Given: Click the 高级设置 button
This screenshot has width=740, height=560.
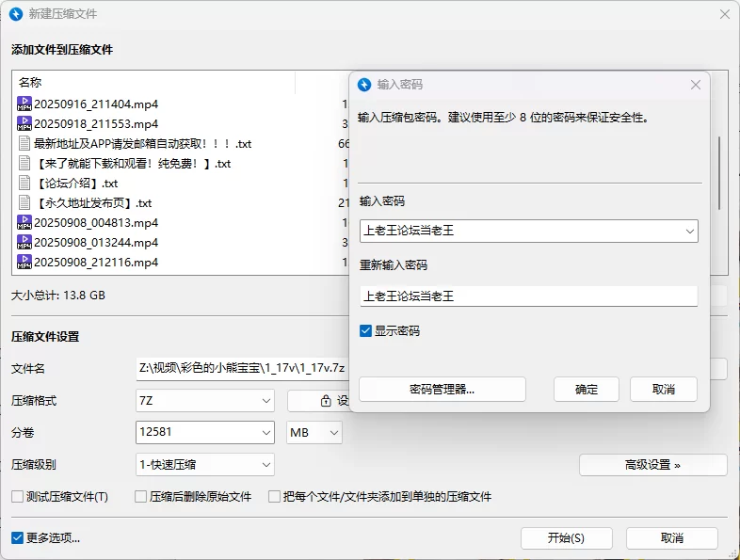Looking at the screenshot, I should [x=652, y=464].
